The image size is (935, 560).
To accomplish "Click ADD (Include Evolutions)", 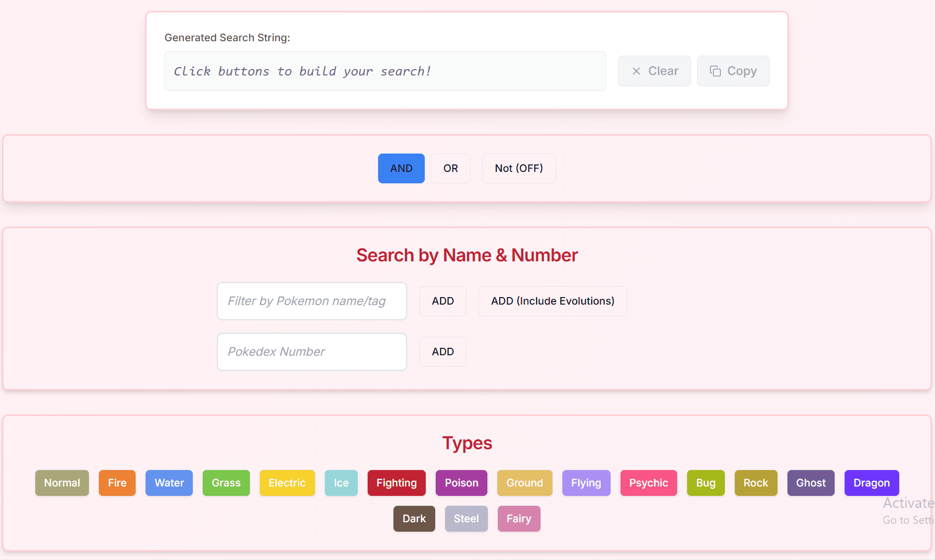I will (552, 301).
